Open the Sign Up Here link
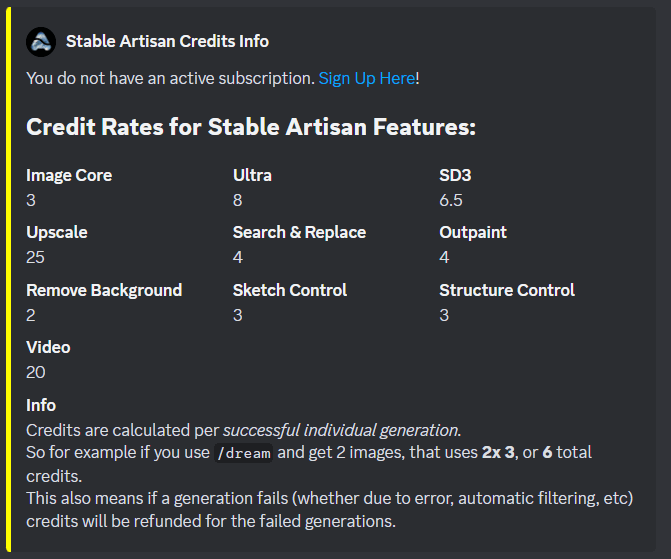Image resolution: width=671 pixels, height=559 pixels. click(367, 78)
